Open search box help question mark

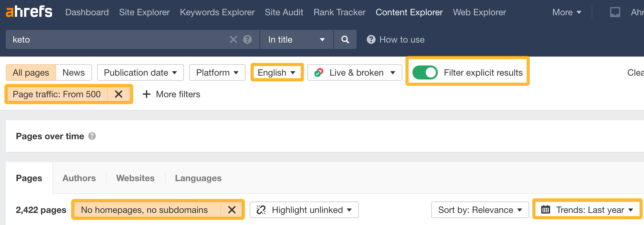point(247,39)
